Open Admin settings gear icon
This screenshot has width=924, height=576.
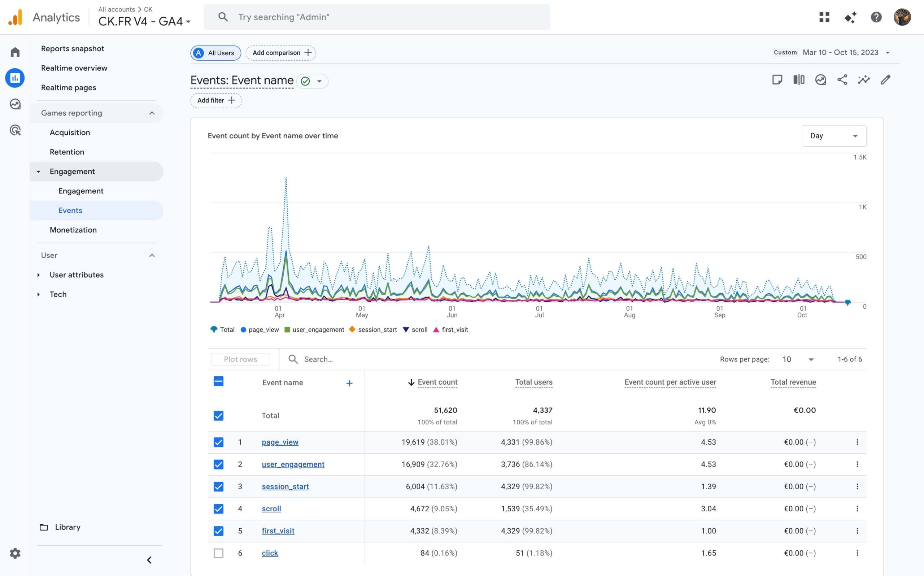(15, 553)
